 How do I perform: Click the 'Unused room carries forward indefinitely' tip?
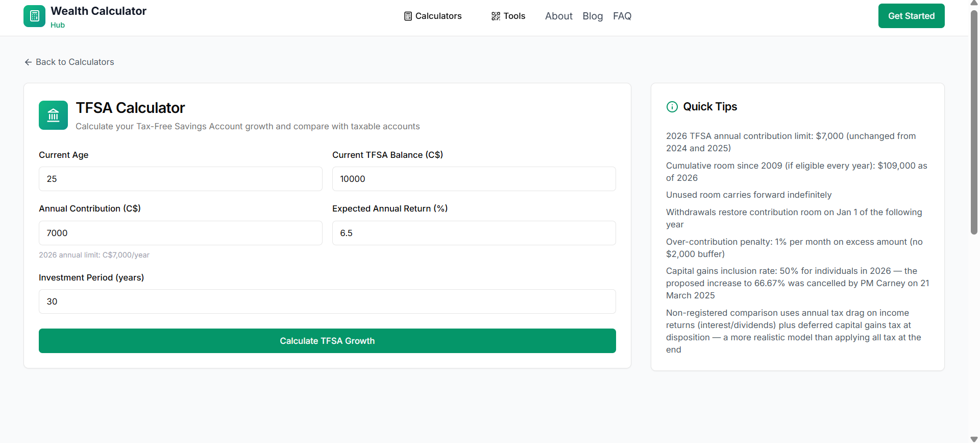coord(748,195)
